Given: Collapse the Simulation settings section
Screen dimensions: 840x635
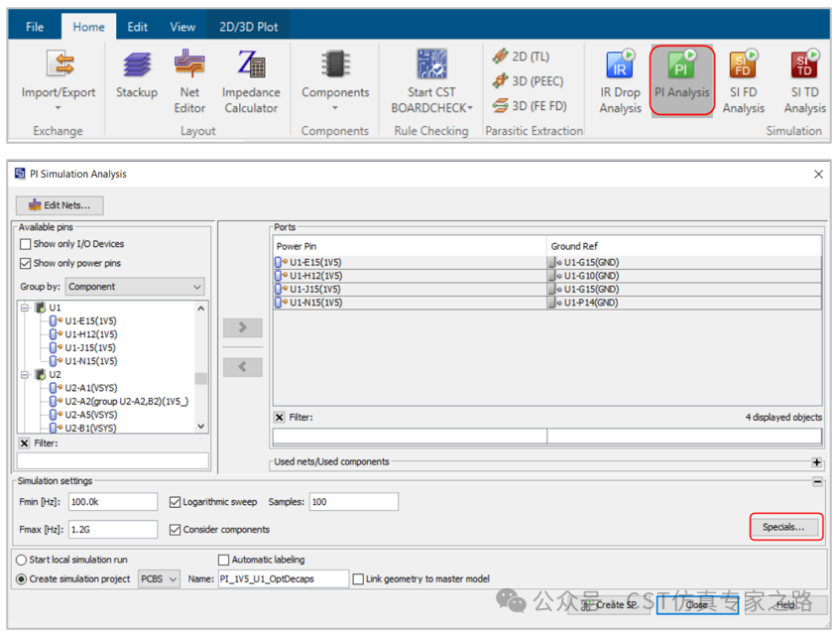Looking at the screenshot, I should [x=817, y=482].
